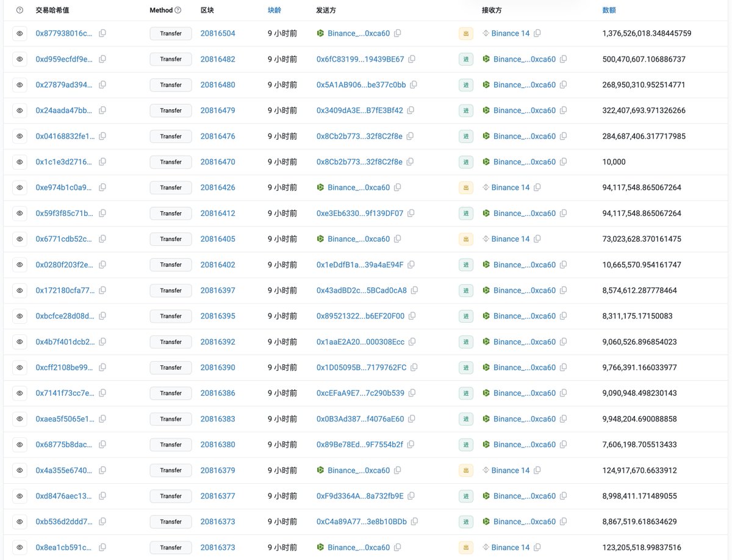Image resolution: width=732 pixels, height=560 pixels.
Task: Click the 接收方 column header
Action: (x=492, y=10)
